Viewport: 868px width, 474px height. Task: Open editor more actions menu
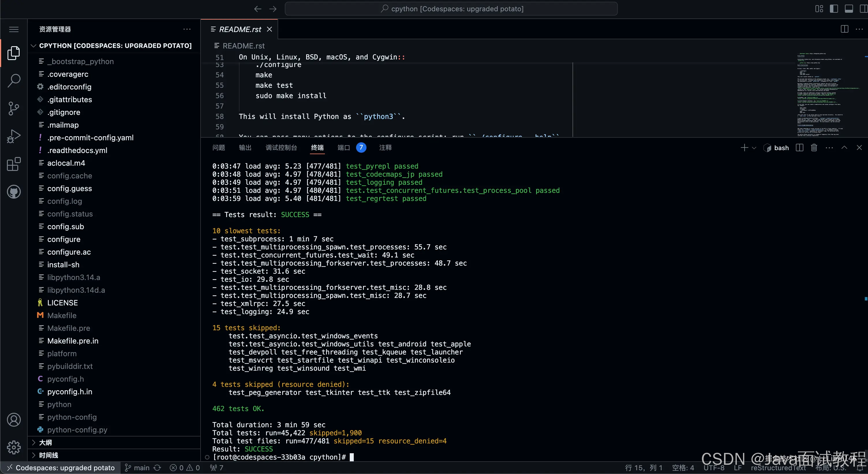(859, 29)
